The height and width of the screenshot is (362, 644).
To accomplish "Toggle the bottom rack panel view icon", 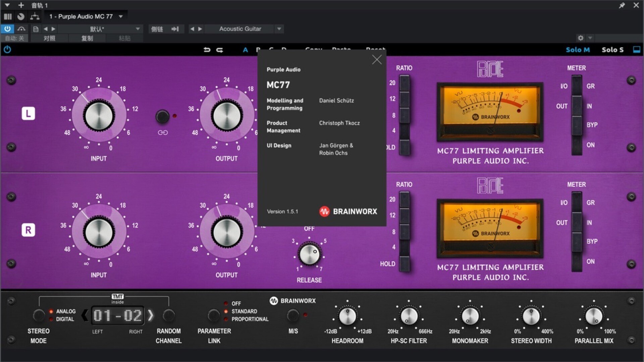I will pos(637,50).
